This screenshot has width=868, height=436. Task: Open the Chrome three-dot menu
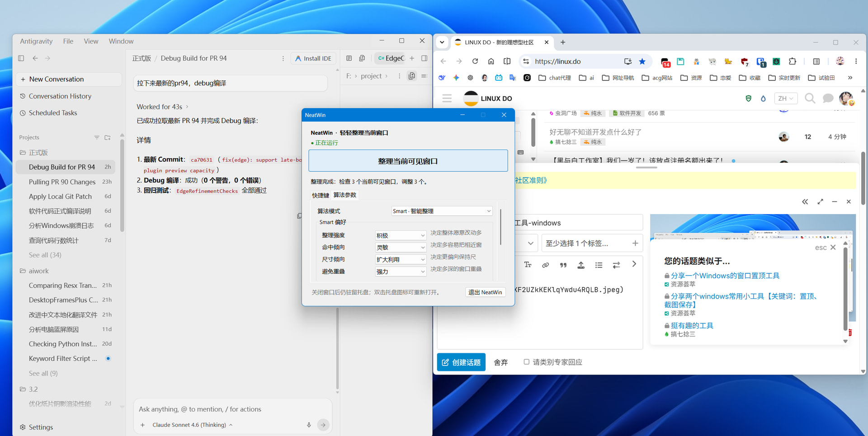click(x=856, y=61)
